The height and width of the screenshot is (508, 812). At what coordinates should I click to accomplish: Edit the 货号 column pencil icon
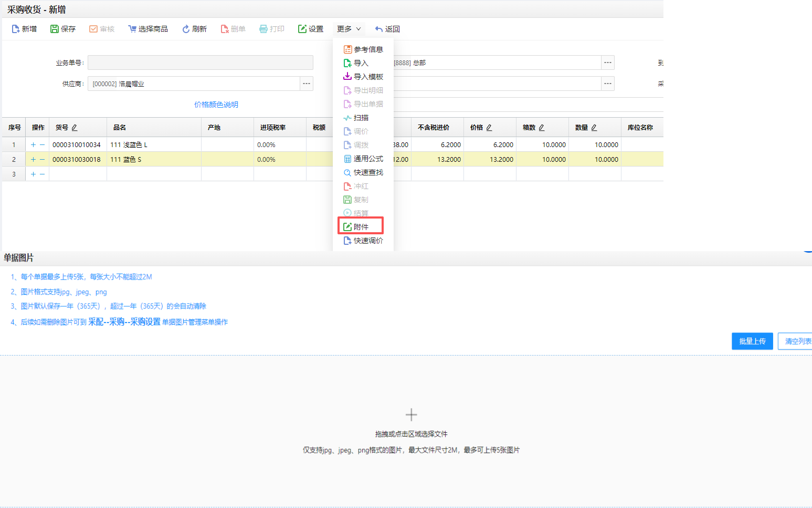(75, 128)
